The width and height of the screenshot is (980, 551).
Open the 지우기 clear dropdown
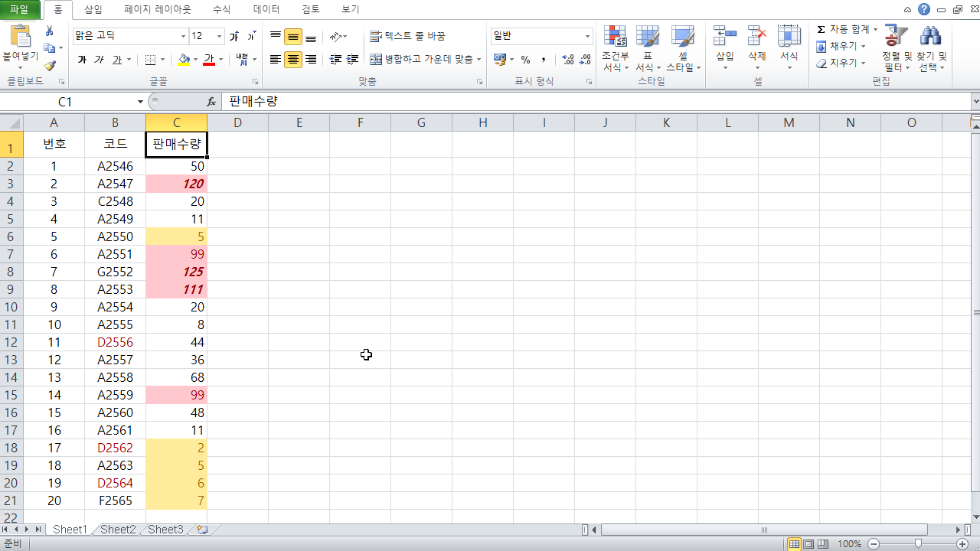pos(840,63)
